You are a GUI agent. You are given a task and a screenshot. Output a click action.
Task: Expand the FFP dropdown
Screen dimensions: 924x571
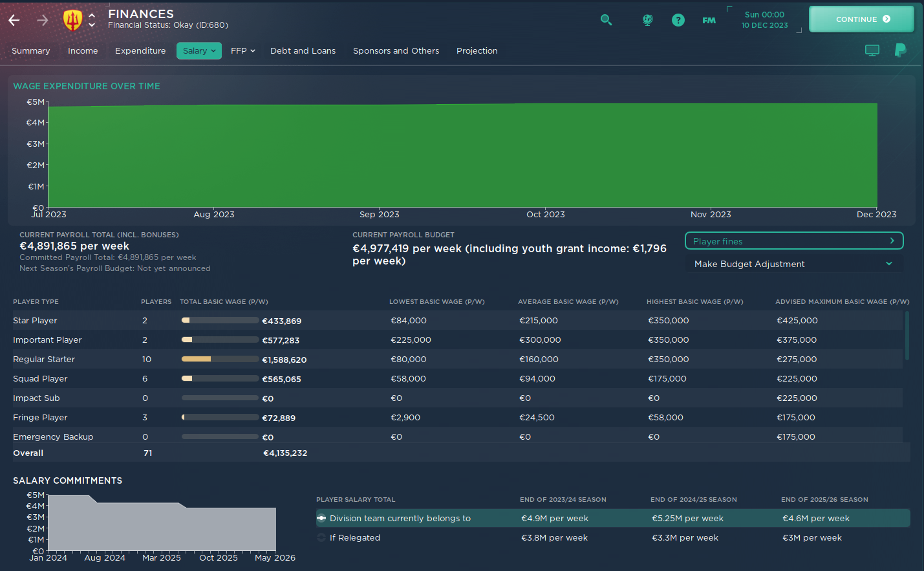coord(242,50)
